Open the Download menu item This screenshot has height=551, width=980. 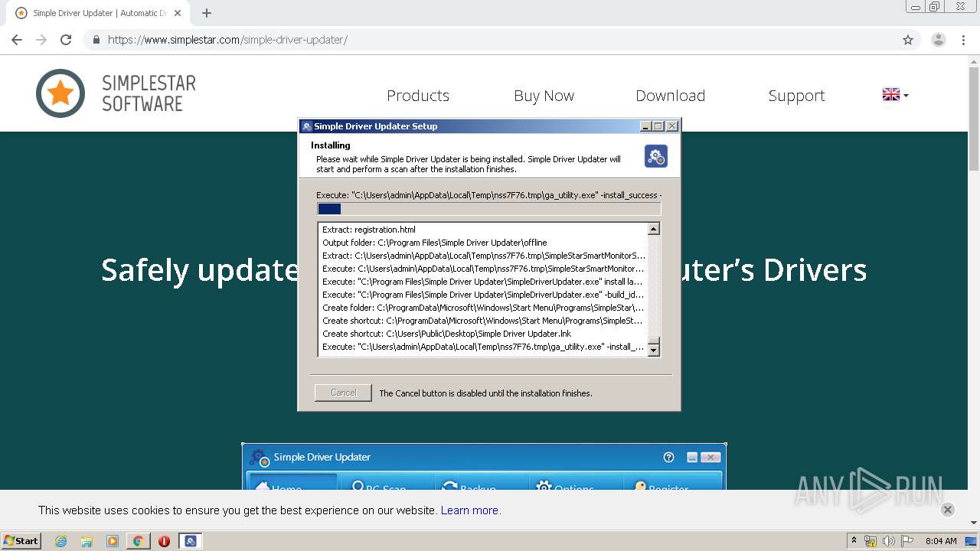[x=670, y=96]
